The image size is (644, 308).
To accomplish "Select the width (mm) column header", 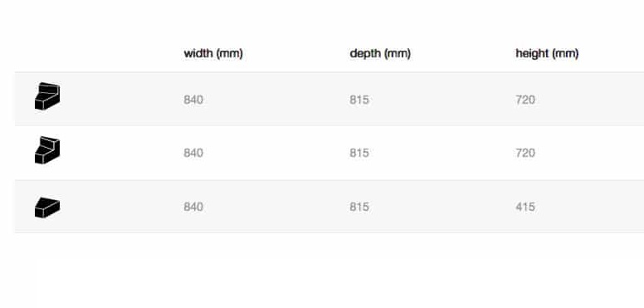I will click(213, 53).
